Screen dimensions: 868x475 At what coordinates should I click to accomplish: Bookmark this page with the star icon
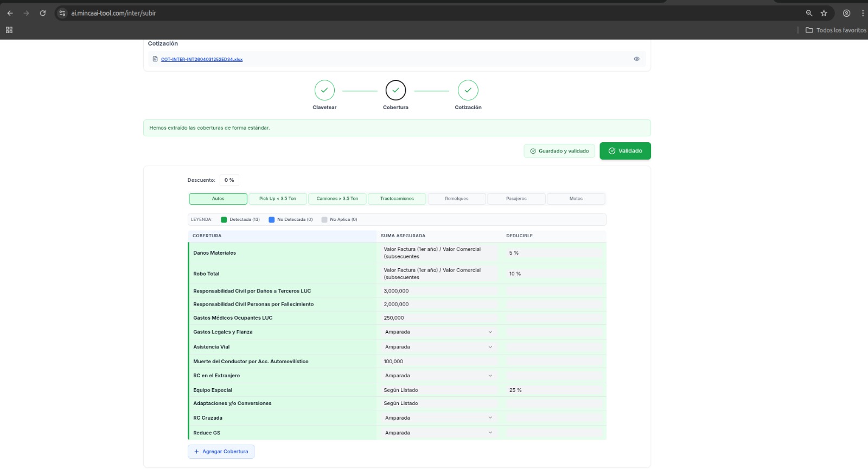[x=824, y=13]
